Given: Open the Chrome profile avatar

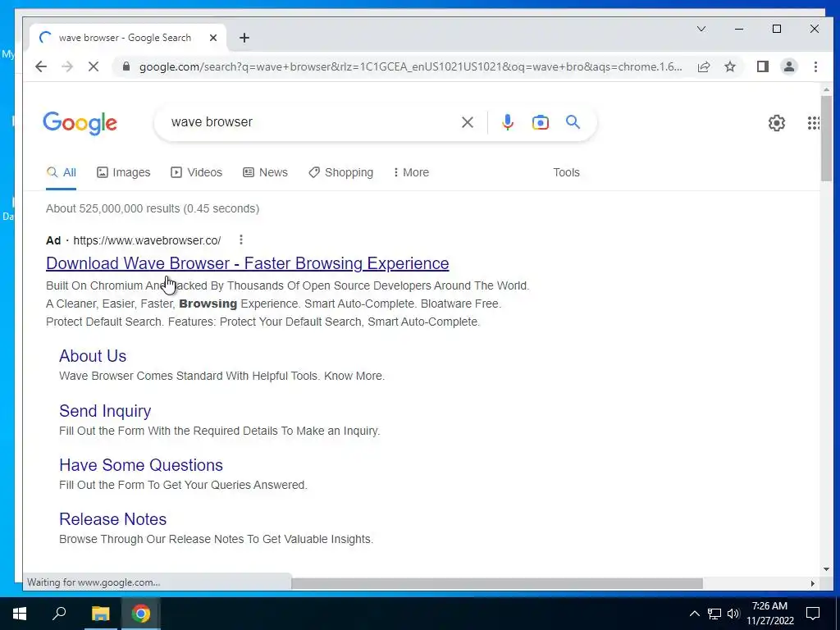Looking at the screenshot, I should pos(789,66).
